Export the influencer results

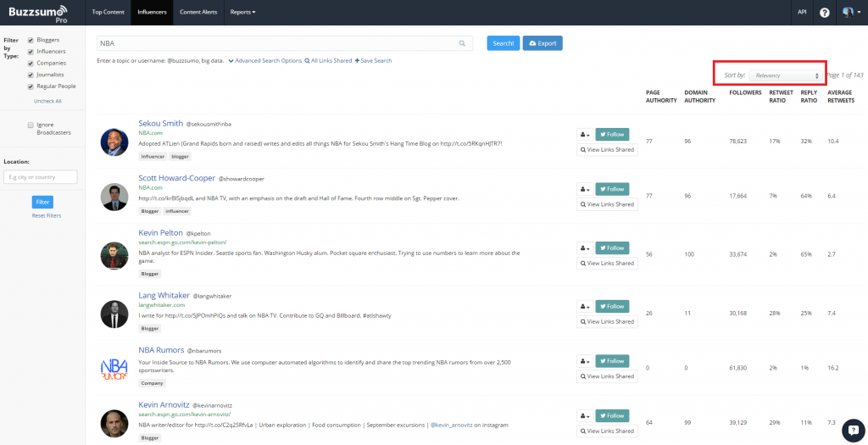coord(542,43)
